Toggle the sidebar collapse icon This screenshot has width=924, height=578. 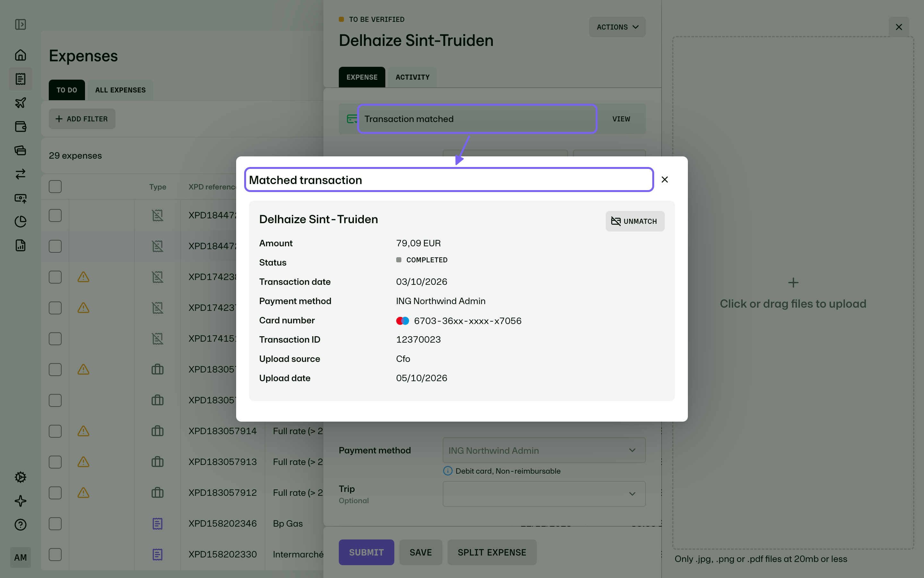click(x=20, y=24)
